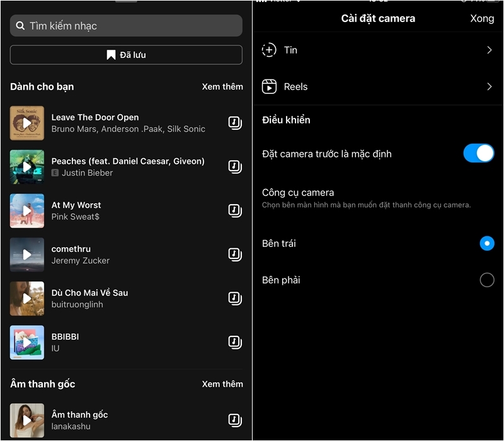504x441 pixels.
Task: Click the Tìm kiếm nhạc search field
Action: point(126,26)
